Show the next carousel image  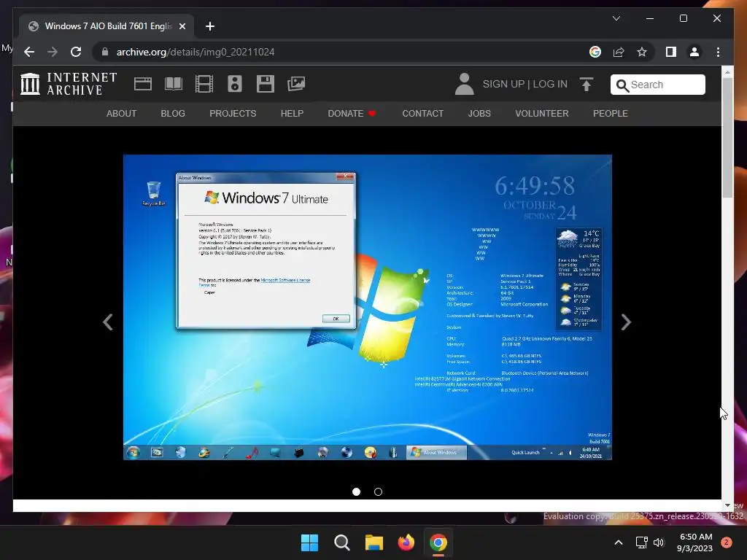tap(626, 322)
